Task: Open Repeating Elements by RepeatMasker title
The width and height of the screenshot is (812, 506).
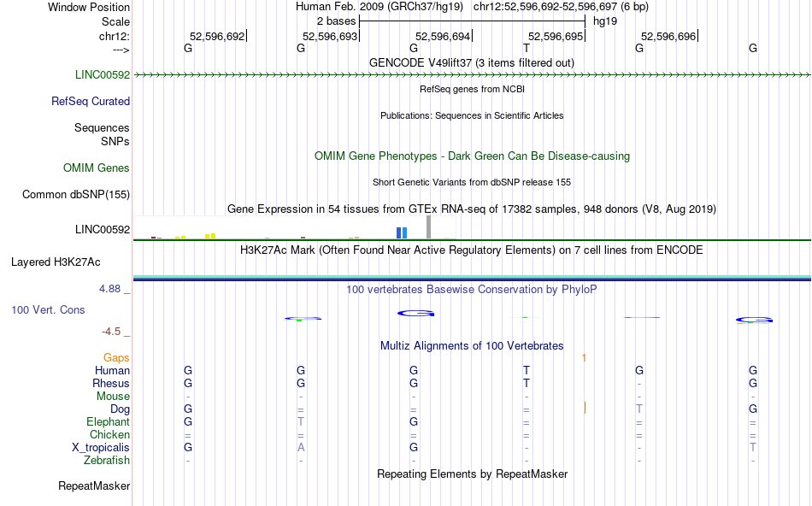Action: [x=472, y=474]
